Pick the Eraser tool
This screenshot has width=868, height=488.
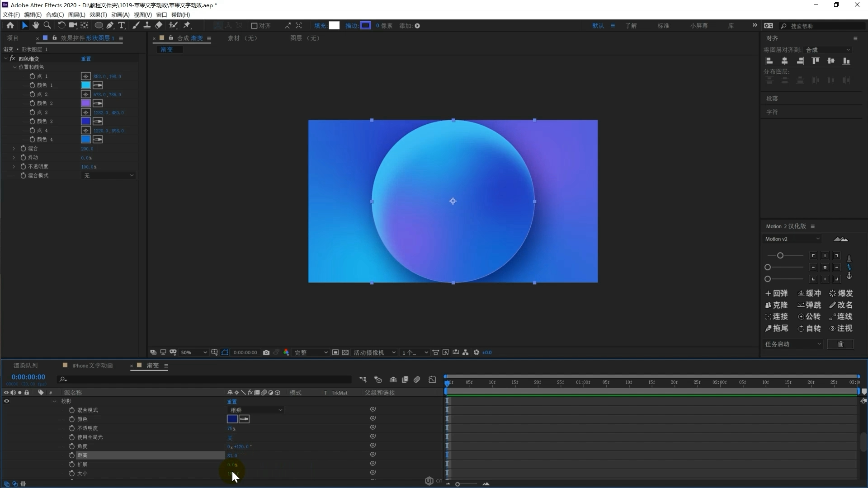(x=159, y=26)
